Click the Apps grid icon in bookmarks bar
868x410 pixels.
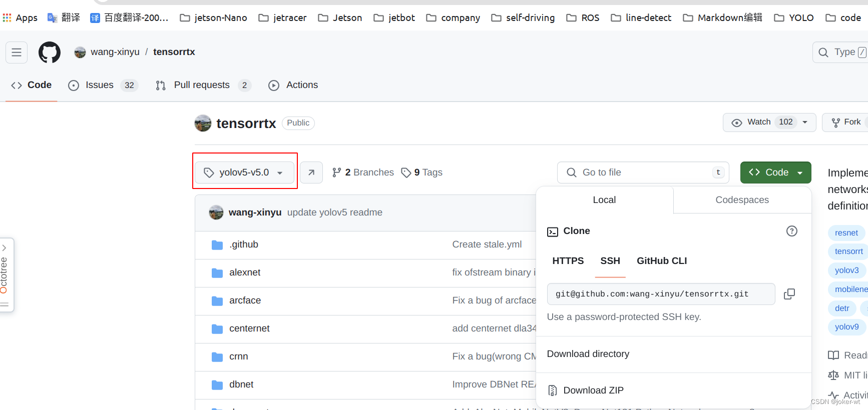click(7, 18)
